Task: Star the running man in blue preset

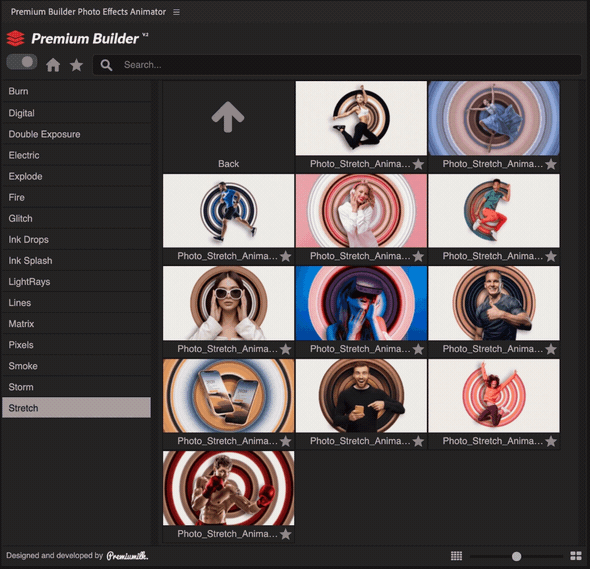Action: click(x=286, y=257)
